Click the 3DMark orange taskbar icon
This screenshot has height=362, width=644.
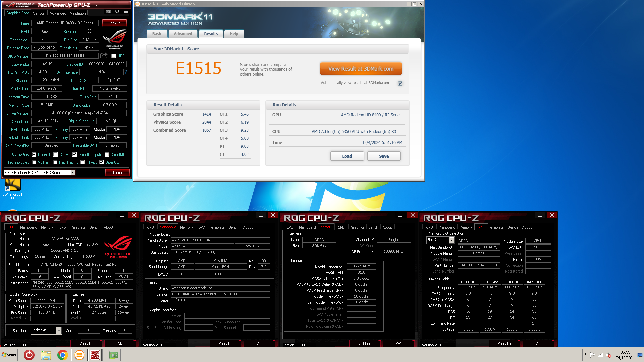pos(79,355)
